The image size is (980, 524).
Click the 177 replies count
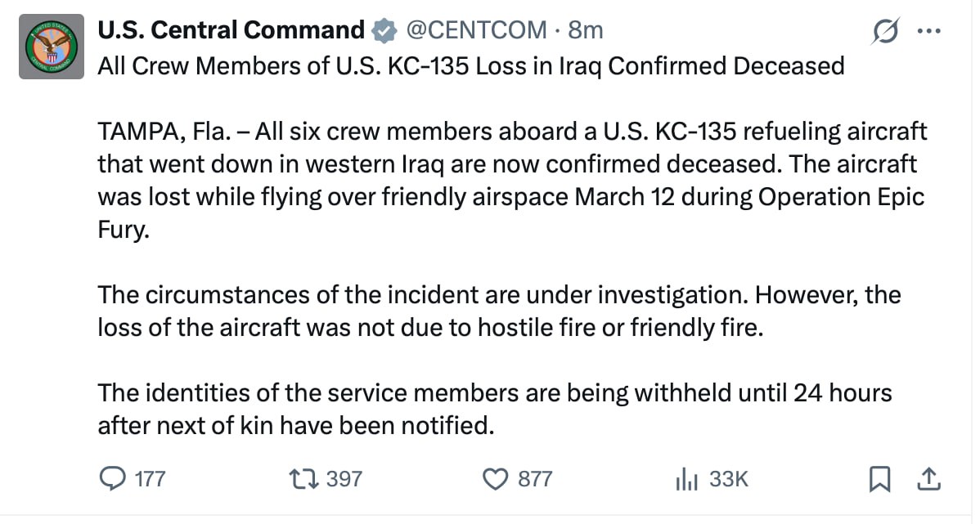point(150,479)
